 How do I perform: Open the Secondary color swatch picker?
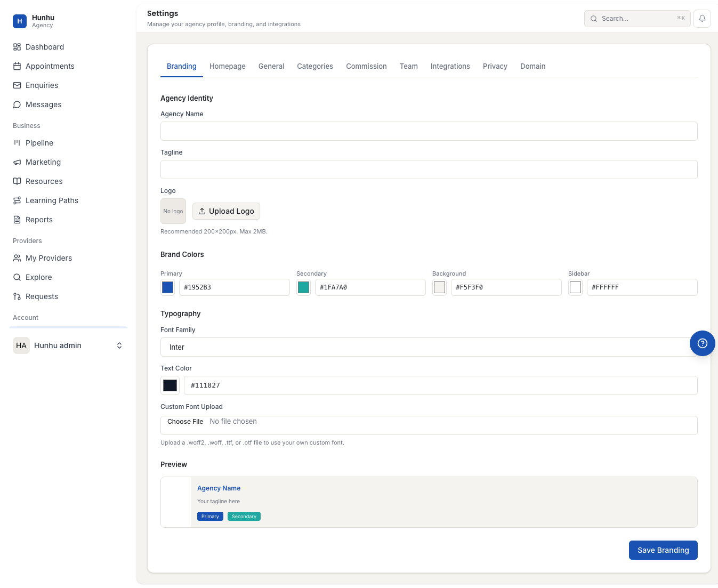(x=303, y=287)
